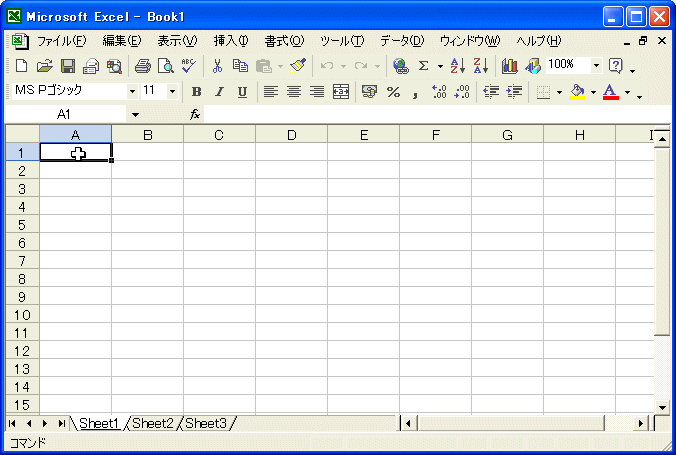Open the zoom 100% dropdown
The width and height of the screenshot is (676, 455).
(x=596, y=66)
